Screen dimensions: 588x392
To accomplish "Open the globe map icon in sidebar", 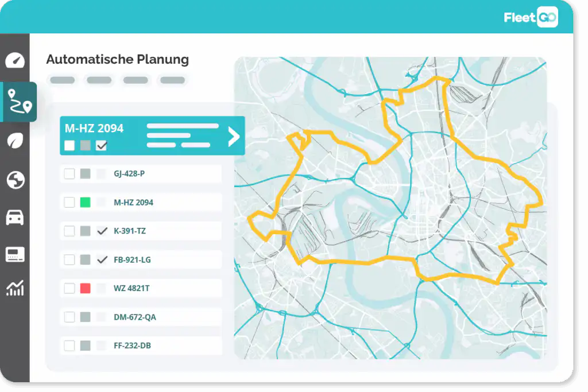I will 16,180.
